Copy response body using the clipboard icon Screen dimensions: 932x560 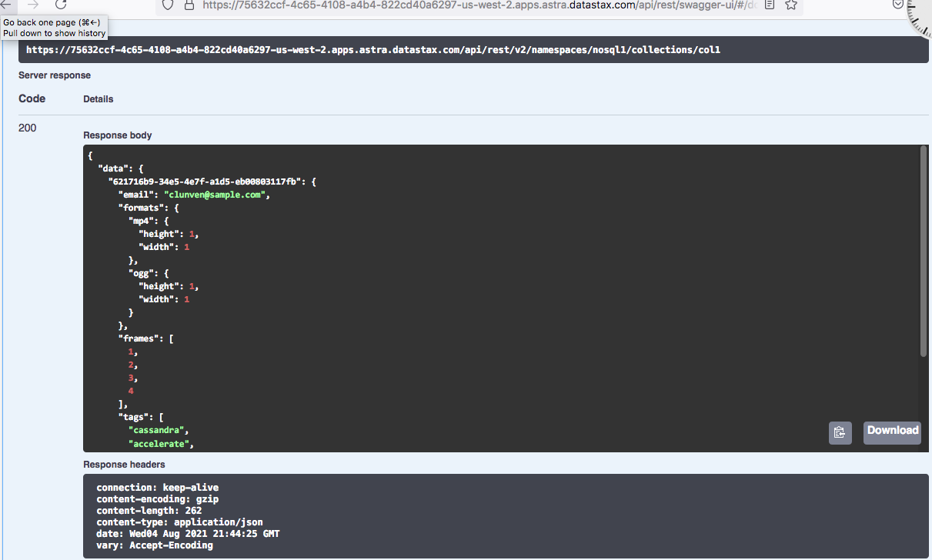(840, 432)
